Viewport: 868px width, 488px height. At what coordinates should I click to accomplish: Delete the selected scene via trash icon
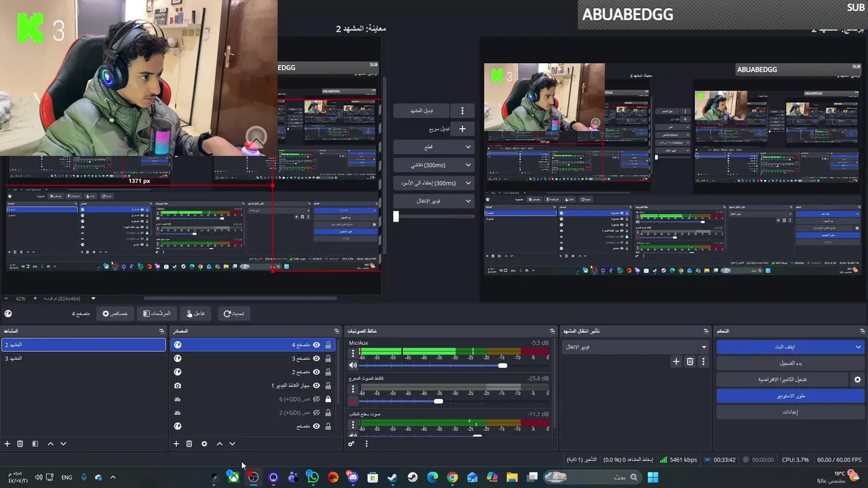coord(20,444)
